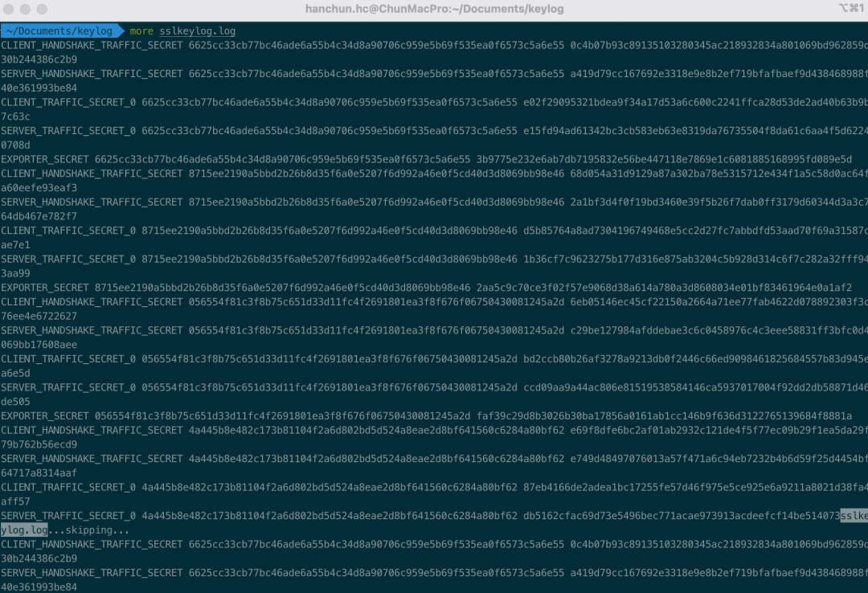Click the wrapped fragment '64717a8314aaf'
Image resolution: width=868 pixels, height=593 pixels.
click(39, 473)
